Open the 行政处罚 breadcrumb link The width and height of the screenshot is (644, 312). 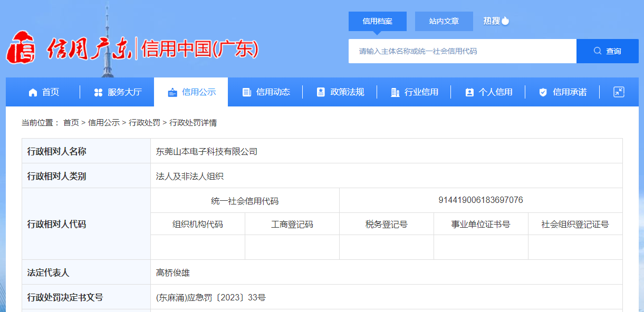pos(145,123)
